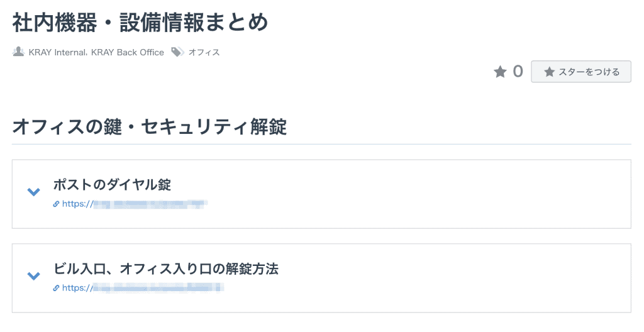Click the ビル入口、オフィス入り口の解錠方法 title
644x332 pixels.
[166, 268]
